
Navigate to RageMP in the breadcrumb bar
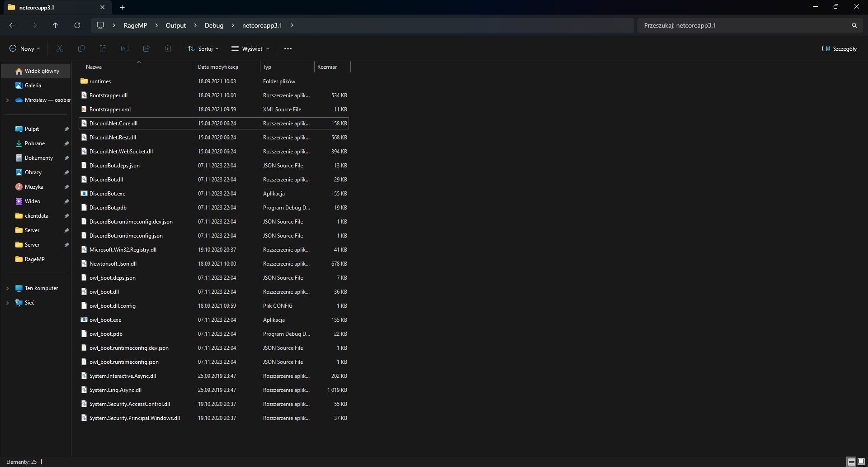click(x=135, y=25)
